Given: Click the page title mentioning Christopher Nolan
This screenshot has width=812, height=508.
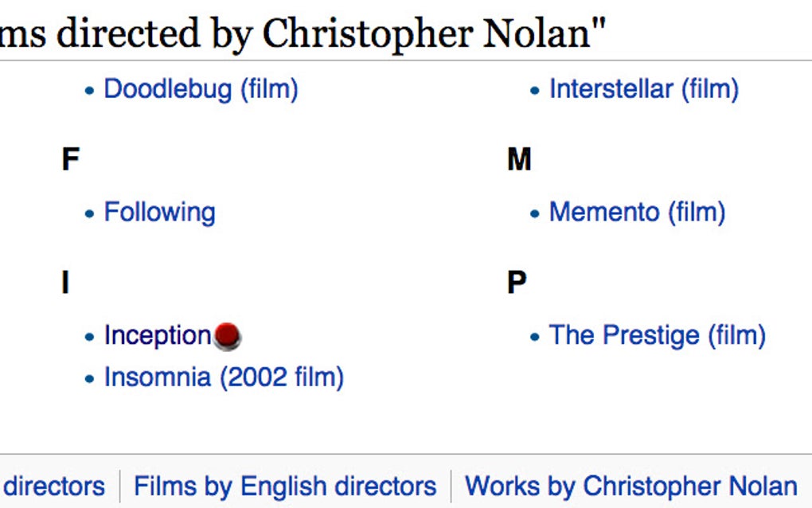Looking at the screenshot, I should (x=303, y=33).
